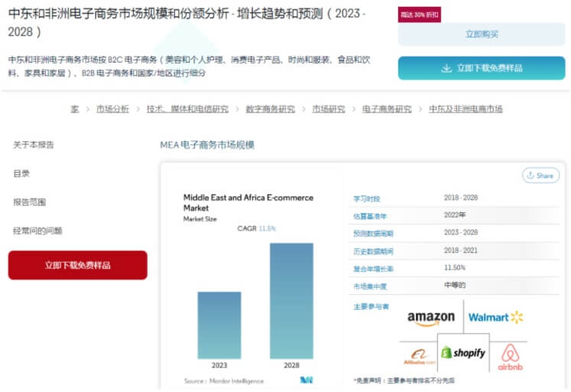Viewport: 571px width, 392px height.
Task: Click the Shopify logo
Action: click(463, 353)
